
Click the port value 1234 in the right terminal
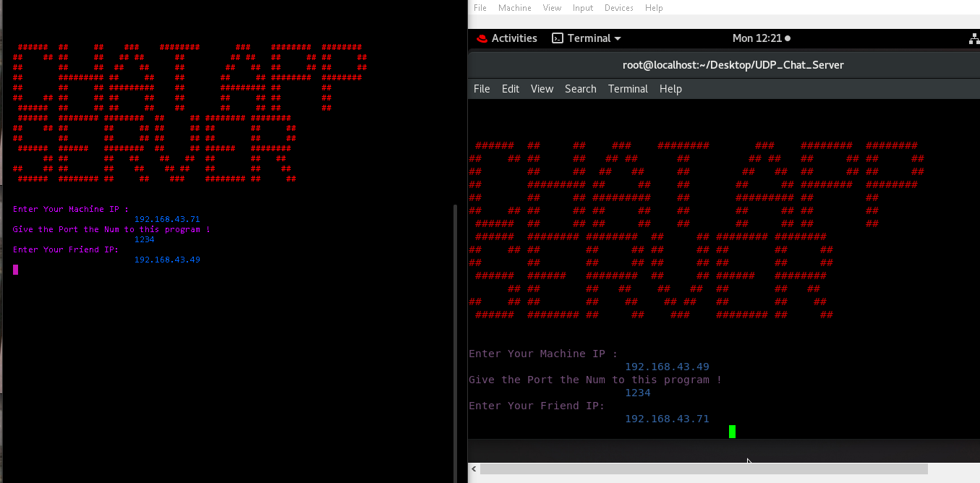click(638, 393)
